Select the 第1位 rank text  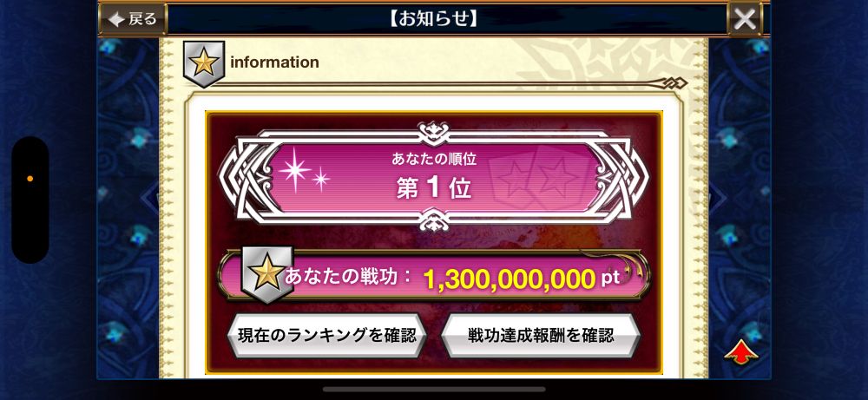coord(434,188)
